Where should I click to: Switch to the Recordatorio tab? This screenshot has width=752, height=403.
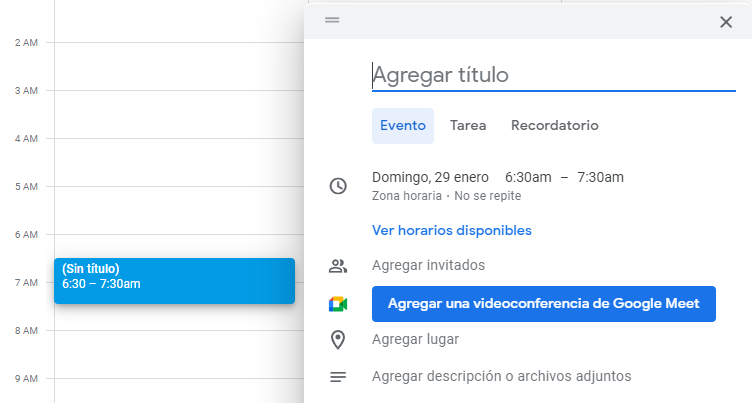[554, 126]
